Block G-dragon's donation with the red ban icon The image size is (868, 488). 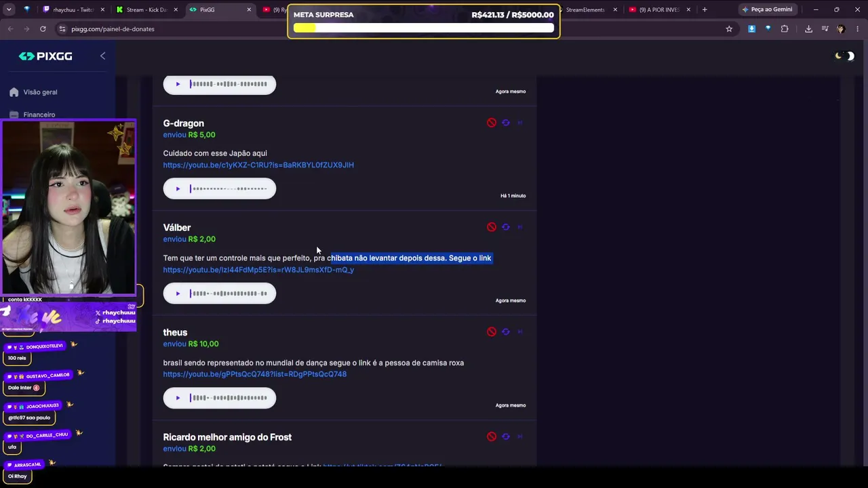click(x=492, y=123)
